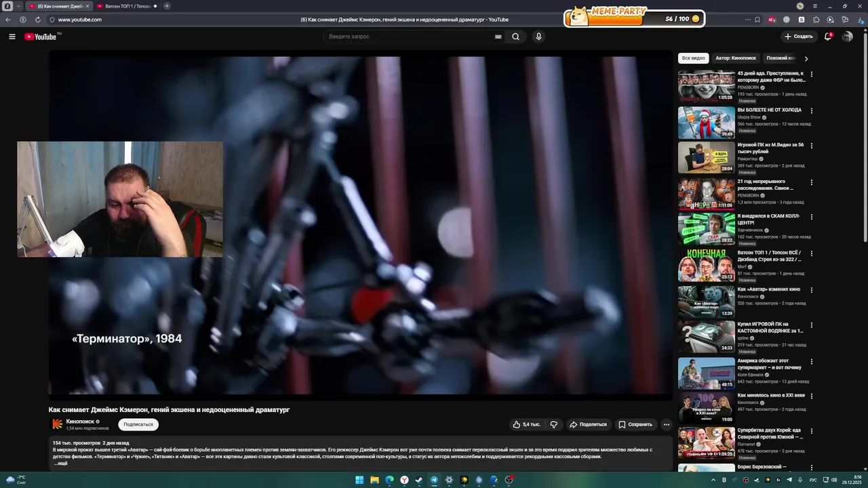Dislike the video
Screen dimensions: 868x488
pos(554,424)
